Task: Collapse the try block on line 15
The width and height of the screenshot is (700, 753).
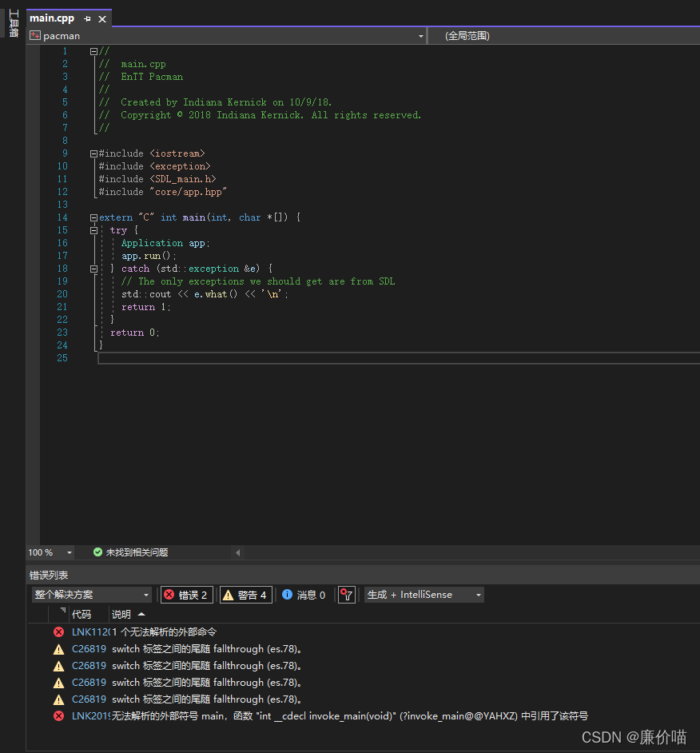Action: (94, 230)
